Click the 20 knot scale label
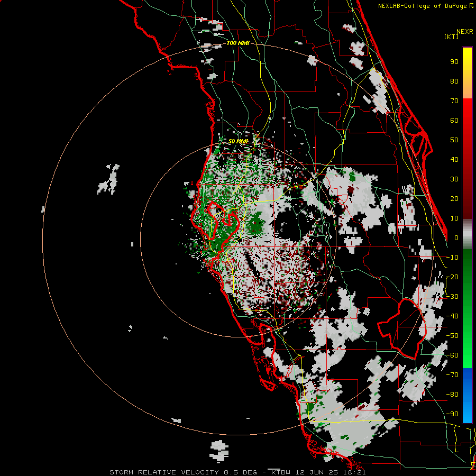Screen dimensions: 476x476 pyautogui.click(x=454, y=199)
